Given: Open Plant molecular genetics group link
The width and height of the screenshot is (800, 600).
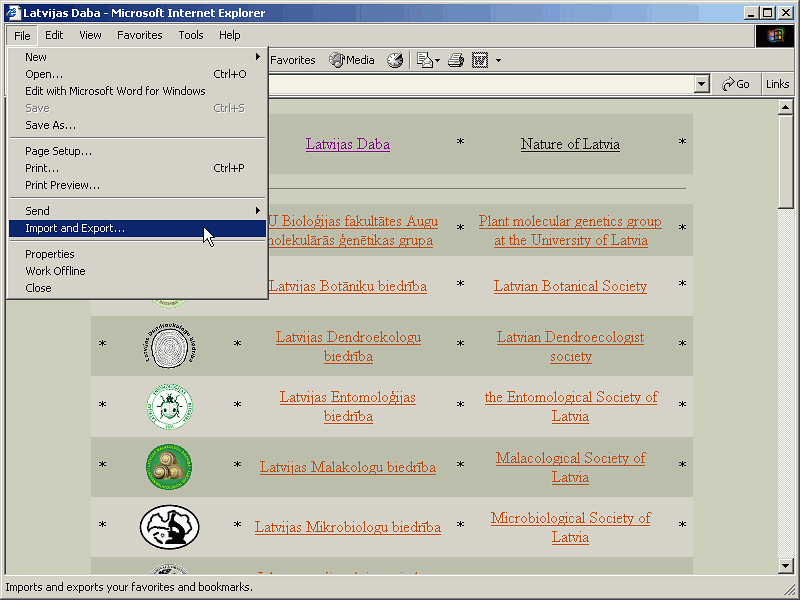Looking at the screenshot, I should tap(570, 231).
